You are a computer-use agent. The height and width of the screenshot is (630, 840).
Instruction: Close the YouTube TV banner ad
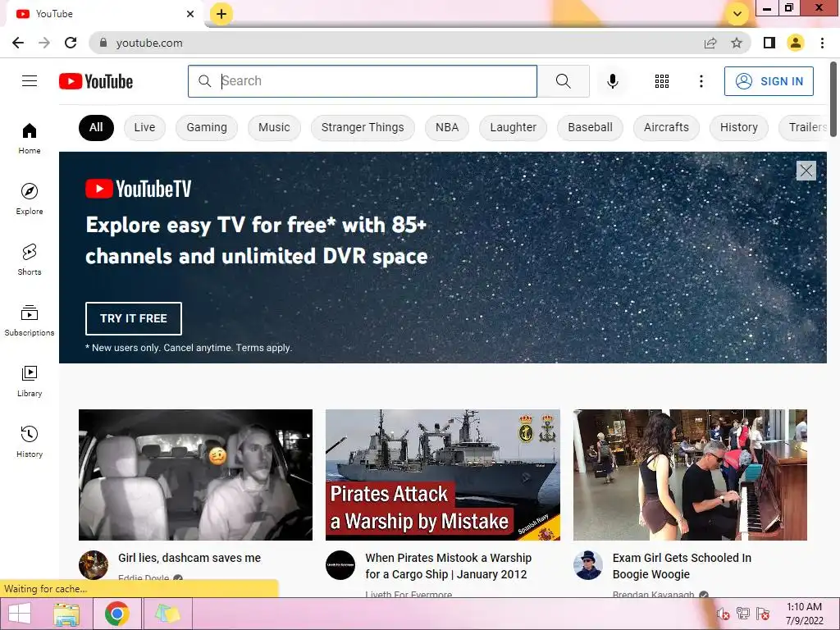[806, 171]
